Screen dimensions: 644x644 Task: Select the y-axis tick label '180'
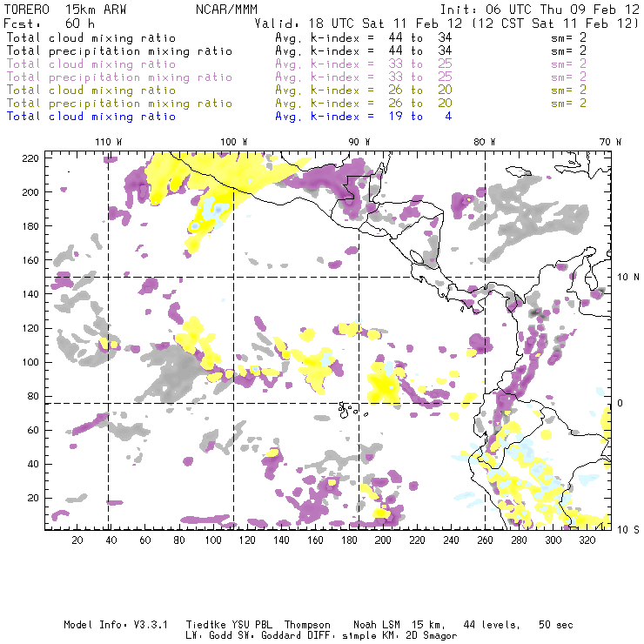30,226
